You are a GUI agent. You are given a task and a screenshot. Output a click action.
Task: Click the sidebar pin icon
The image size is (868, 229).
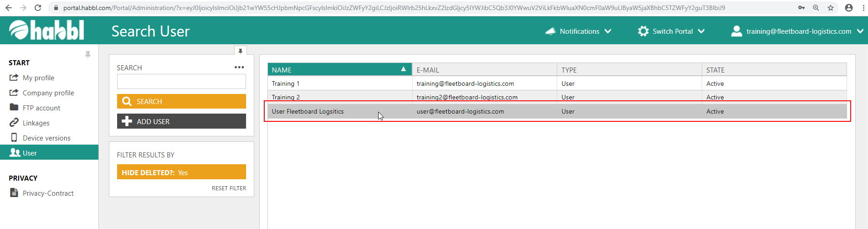88,55
